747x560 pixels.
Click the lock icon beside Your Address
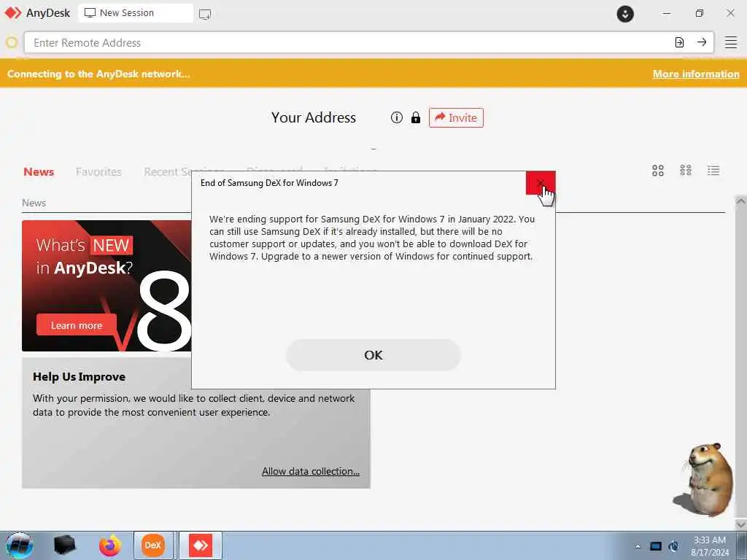[415, 117]
